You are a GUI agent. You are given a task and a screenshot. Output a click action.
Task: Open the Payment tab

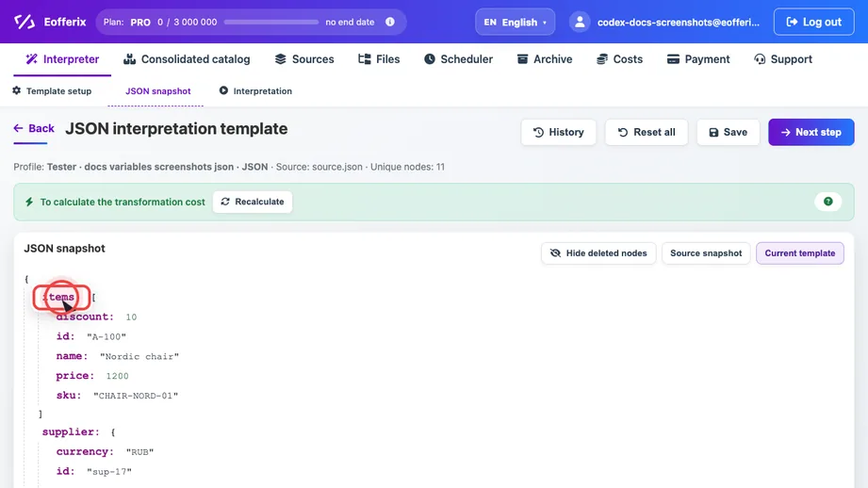pyautogui.click(x=698, y=59)
